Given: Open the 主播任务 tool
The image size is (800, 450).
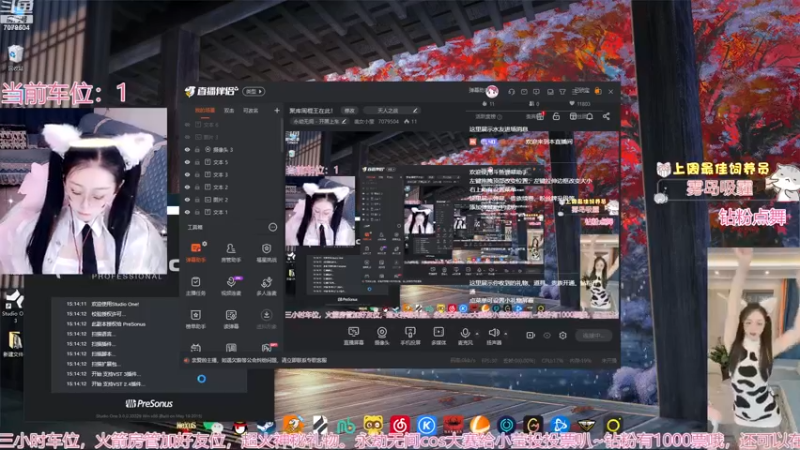Looking at the screenshot, I should coord(196,286).
